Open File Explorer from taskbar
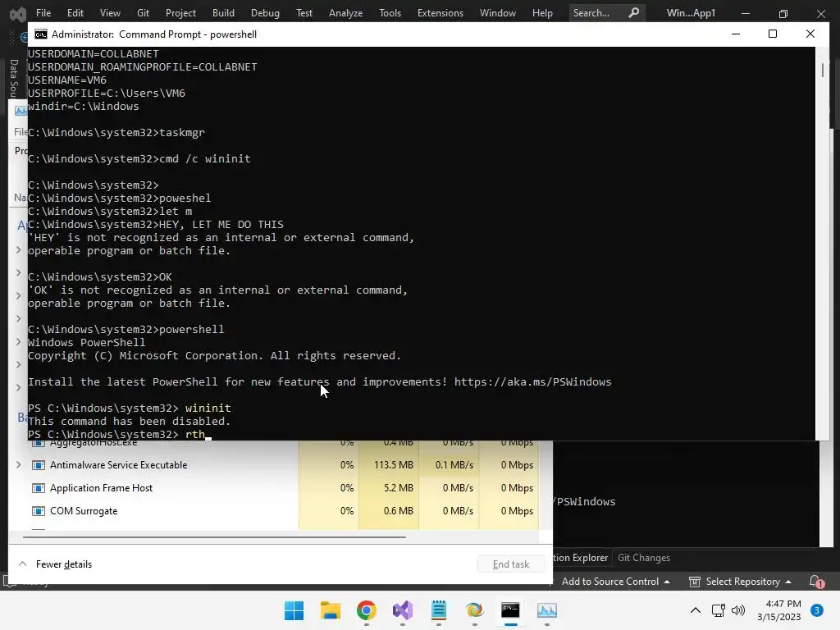The height and width of the screenshot is (630, 840). pyautogui.click(x=331, y=610)
